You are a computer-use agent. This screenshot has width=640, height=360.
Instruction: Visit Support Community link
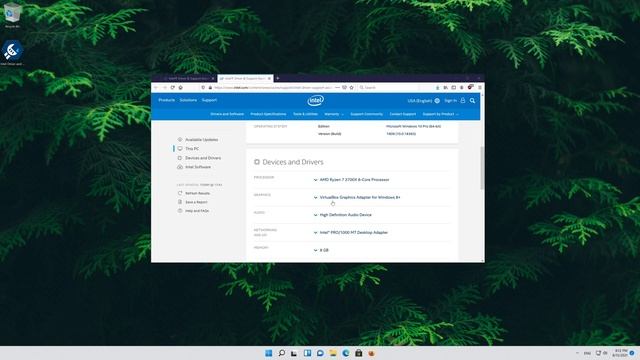(367, 114)
